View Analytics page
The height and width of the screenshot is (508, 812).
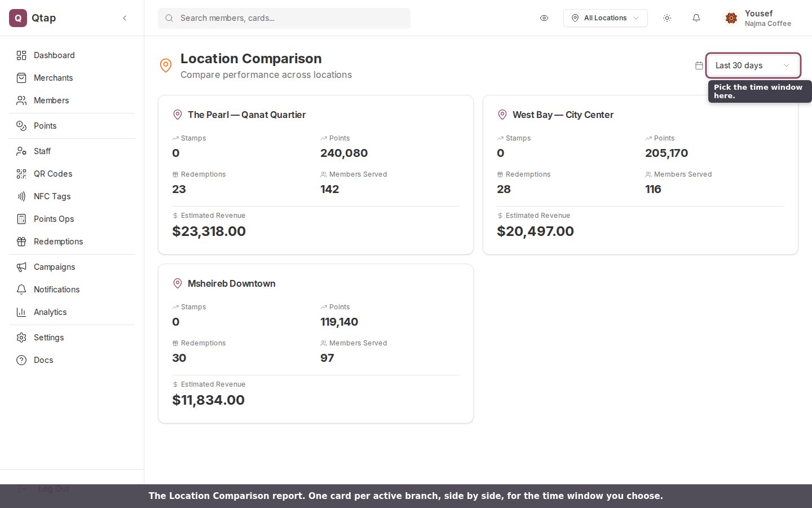click(72, 312)
